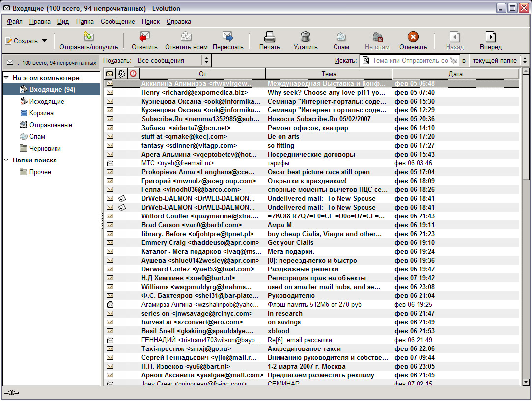Forward the message with Переслать icon
Viewport: 532px width, 401px height.
(227, 36)
